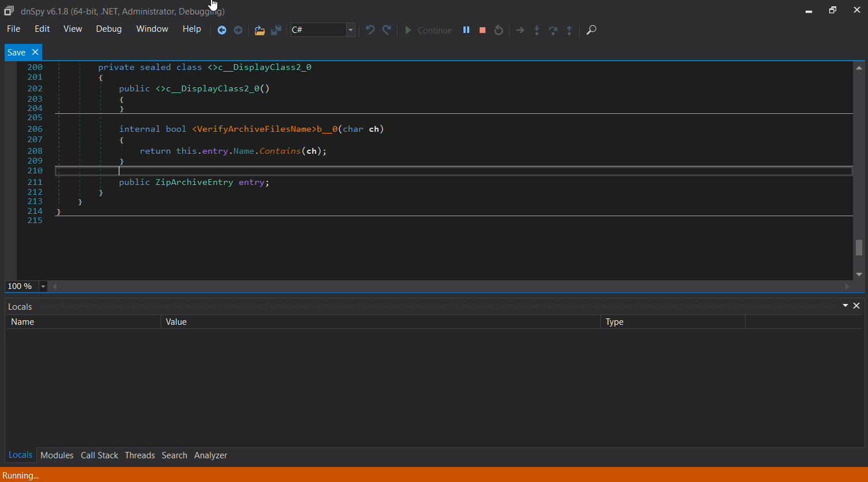Open the Window menu

click(152, 29)
